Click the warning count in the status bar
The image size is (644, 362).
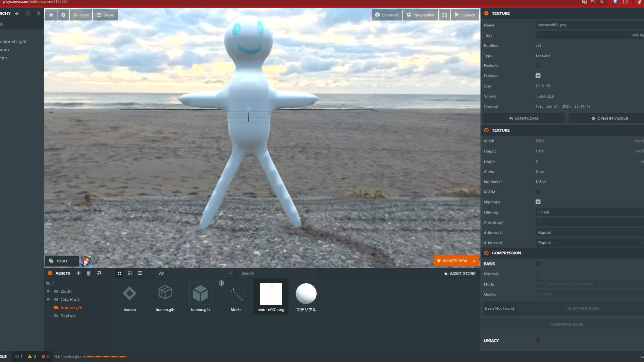(32, 357)
